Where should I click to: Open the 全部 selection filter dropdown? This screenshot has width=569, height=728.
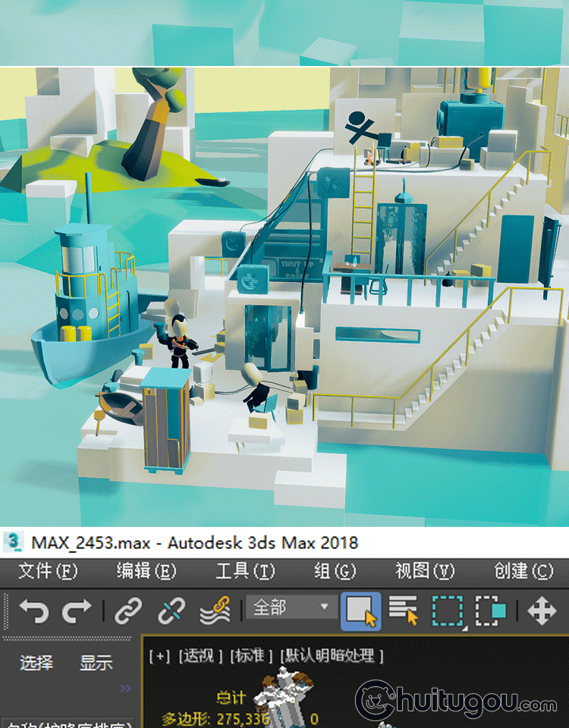[x=291, y=607]
